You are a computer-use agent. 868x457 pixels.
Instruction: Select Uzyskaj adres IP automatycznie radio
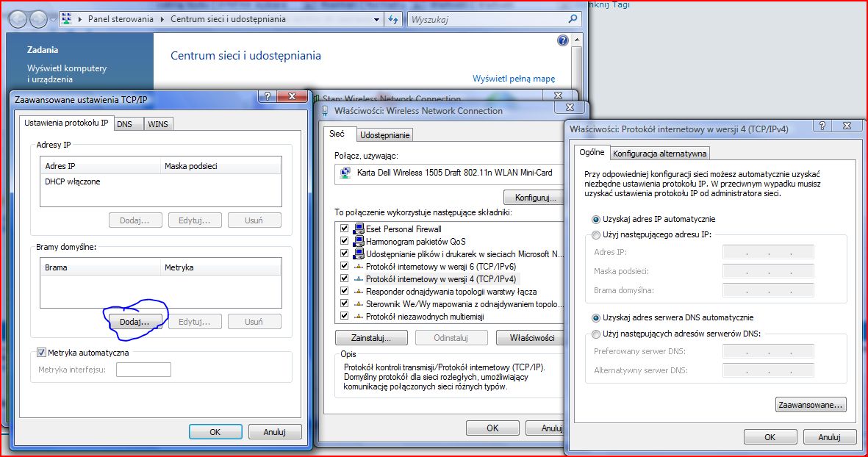(x=595, y=219)
